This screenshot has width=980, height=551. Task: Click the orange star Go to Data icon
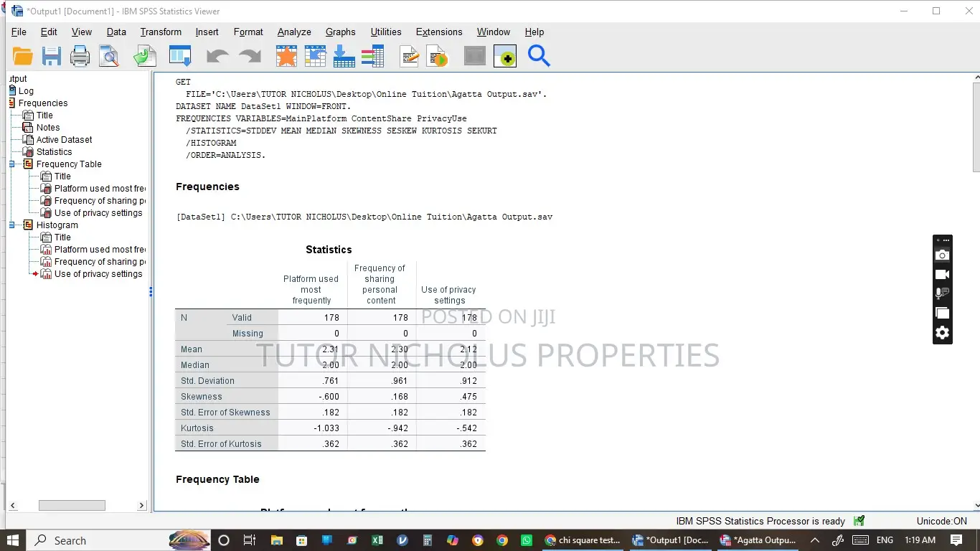286,56
